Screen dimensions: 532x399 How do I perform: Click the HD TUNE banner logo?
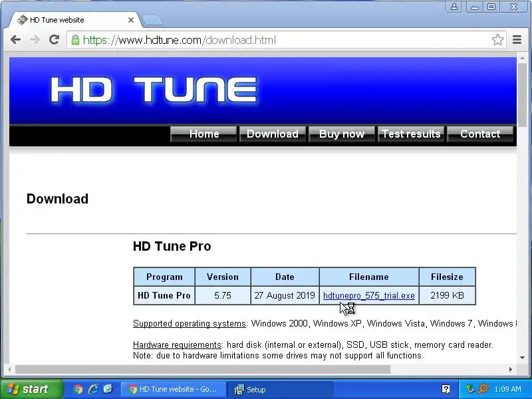154,90
